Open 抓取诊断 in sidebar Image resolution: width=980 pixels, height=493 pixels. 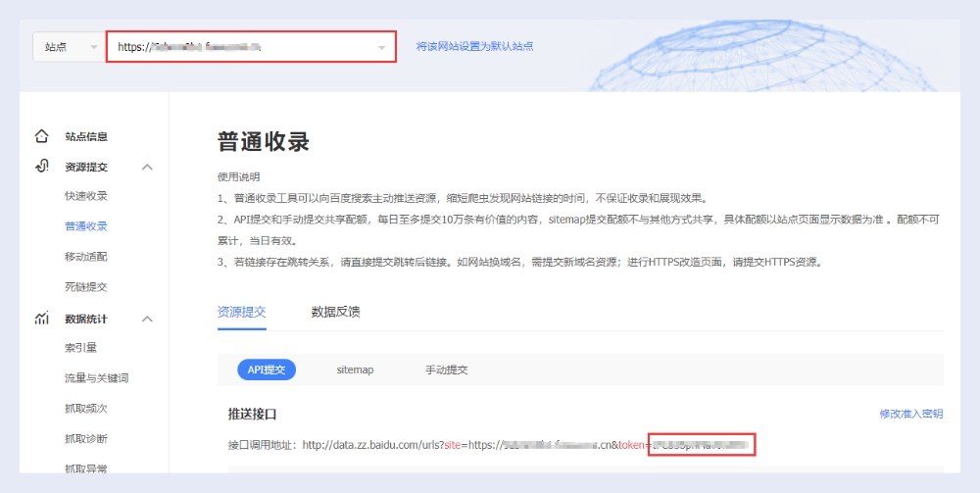point(86,439)
